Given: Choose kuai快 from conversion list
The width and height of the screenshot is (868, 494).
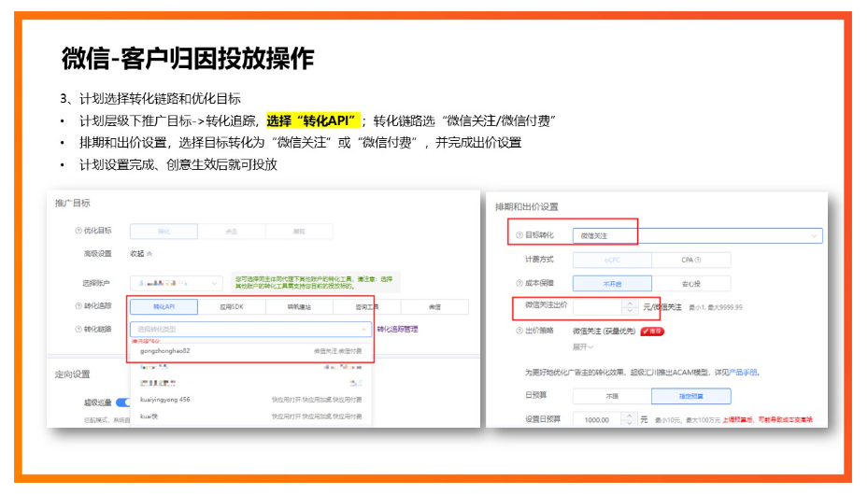Looking at the screenshot, I should pos(250,416).
